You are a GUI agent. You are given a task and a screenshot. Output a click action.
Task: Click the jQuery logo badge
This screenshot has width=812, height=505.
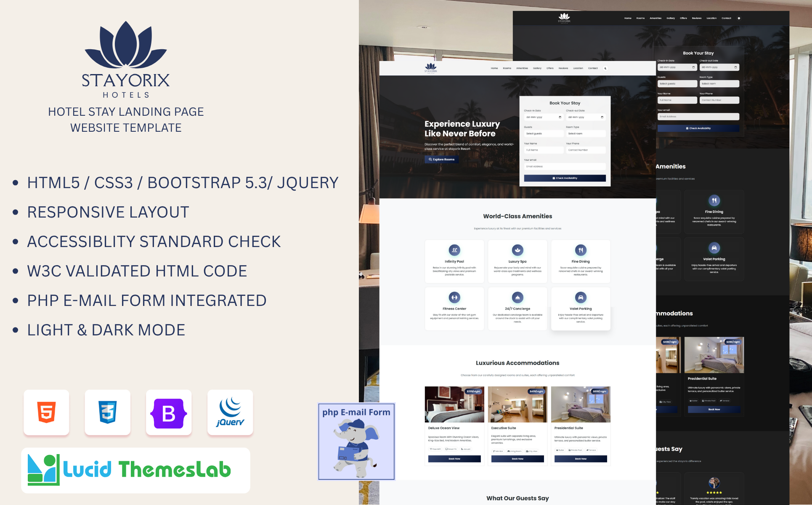point(230,412)
